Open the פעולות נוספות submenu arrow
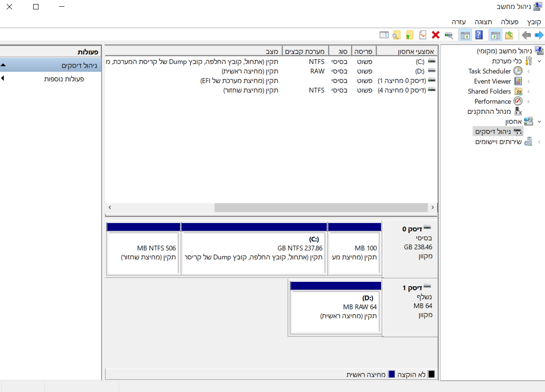Screen dimensions: 545x392 (3, 78)
